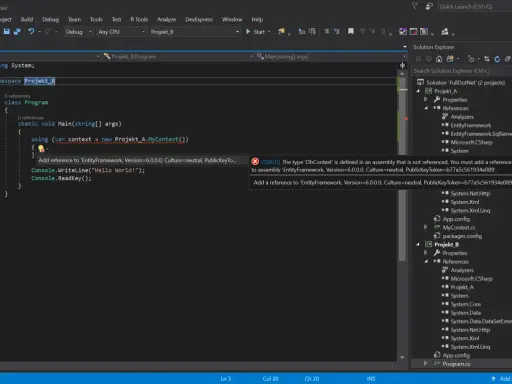Click the editor split window plus handle
512x384 pixels.
[402, 66]
